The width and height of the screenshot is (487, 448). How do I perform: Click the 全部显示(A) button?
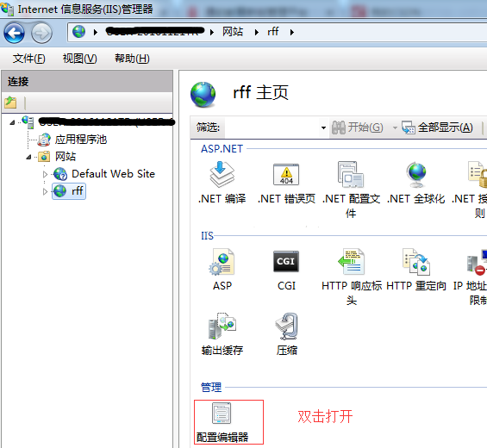tap(437, 128)
